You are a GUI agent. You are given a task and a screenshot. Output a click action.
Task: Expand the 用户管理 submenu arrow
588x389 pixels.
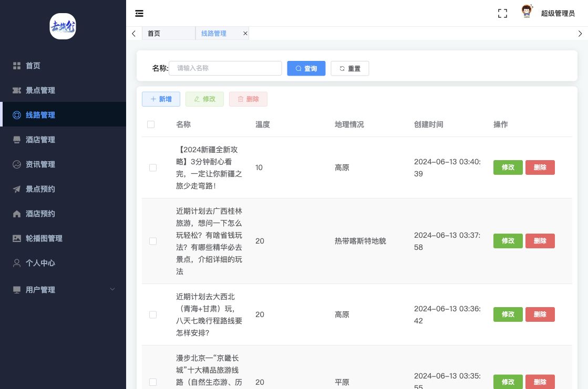pyautogui.click(x=112, y=289)
